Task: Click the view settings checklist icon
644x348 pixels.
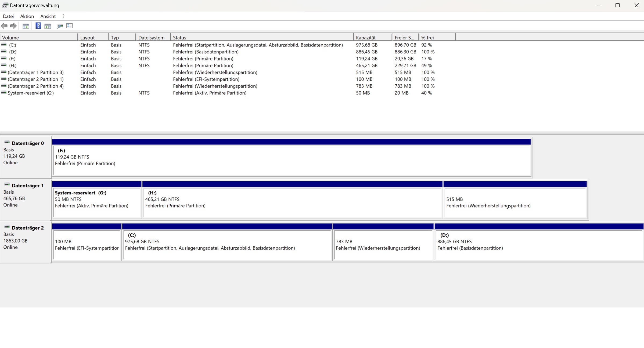Action: point(70,26)
